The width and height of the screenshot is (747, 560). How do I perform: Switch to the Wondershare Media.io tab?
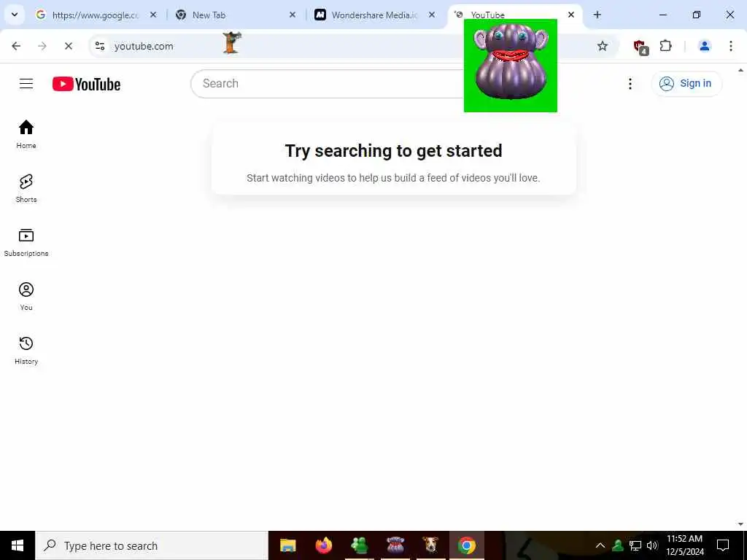[x=375, y=15]
